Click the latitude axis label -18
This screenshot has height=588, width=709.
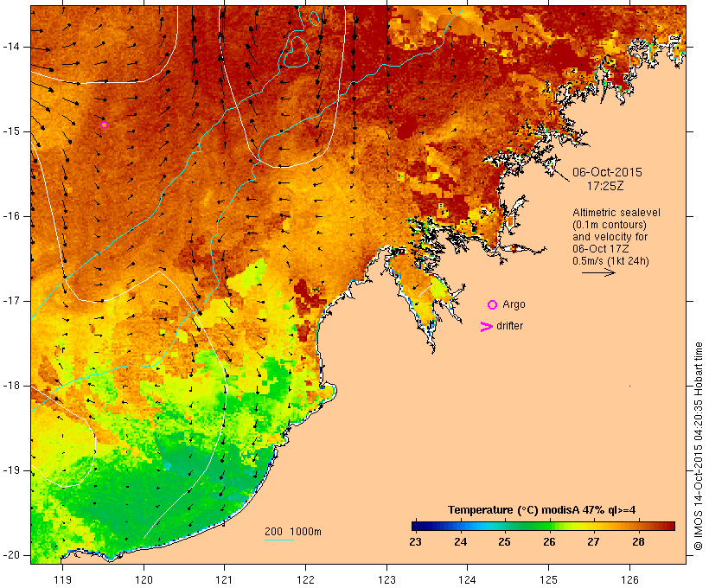point(11,386)
